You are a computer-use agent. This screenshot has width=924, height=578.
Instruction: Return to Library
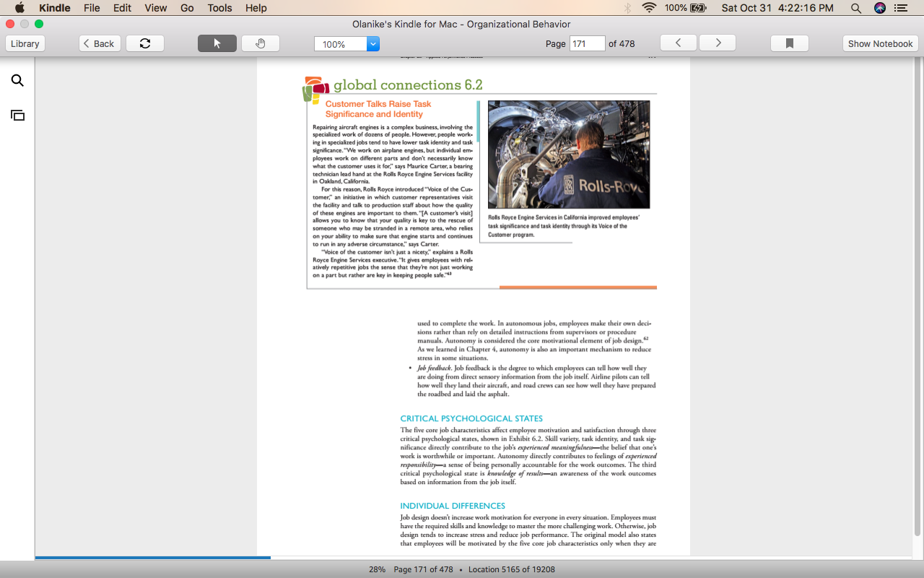pos(25,43)
